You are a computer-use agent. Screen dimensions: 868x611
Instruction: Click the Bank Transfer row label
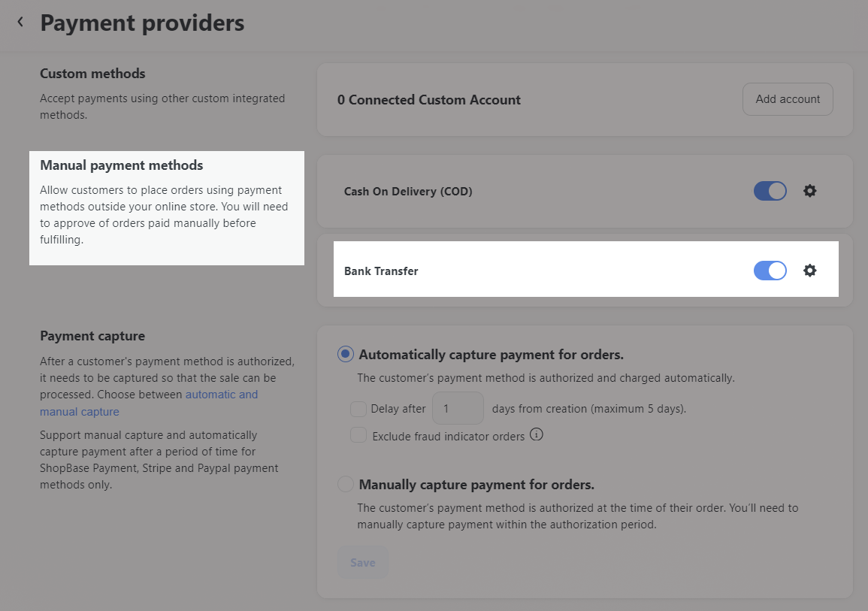tap(381, 271)
